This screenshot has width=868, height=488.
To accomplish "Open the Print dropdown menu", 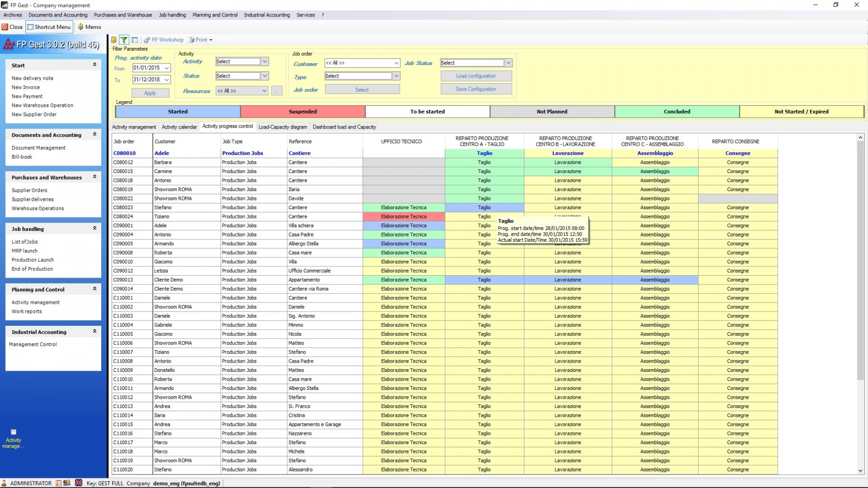I will 200,40.
